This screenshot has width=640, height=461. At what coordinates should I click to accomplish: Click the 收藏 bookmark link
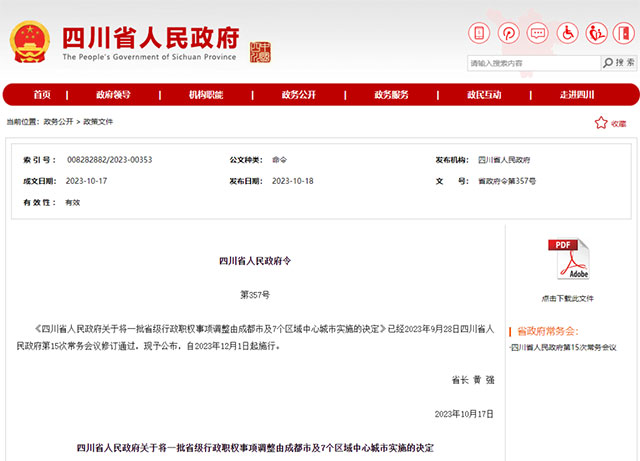(618, 124)
